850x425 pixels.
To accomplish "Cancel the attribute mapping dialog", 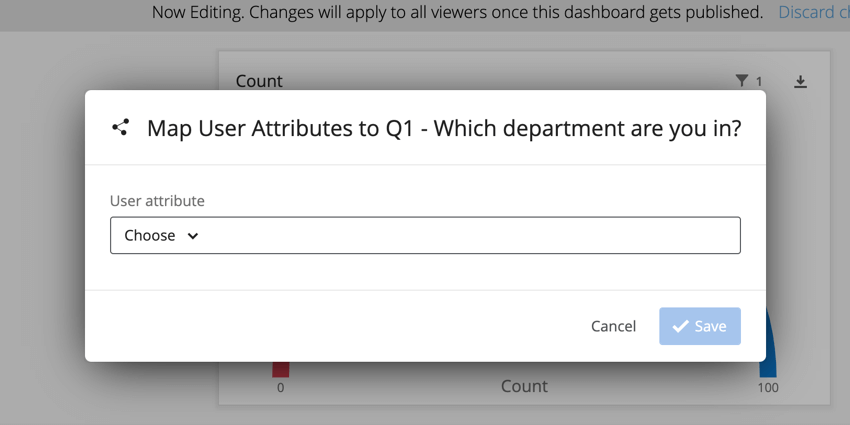I will [x=613, y=326].
